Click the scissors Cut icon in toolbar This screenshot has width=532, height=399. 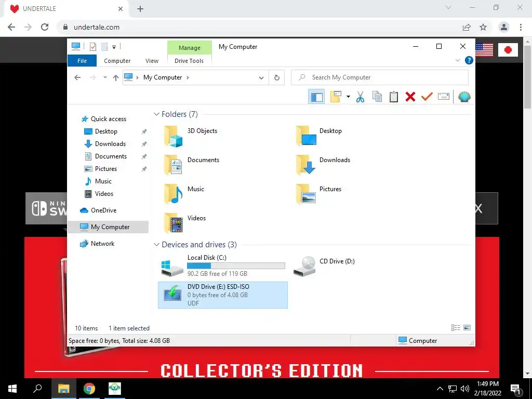click(360, 97)
